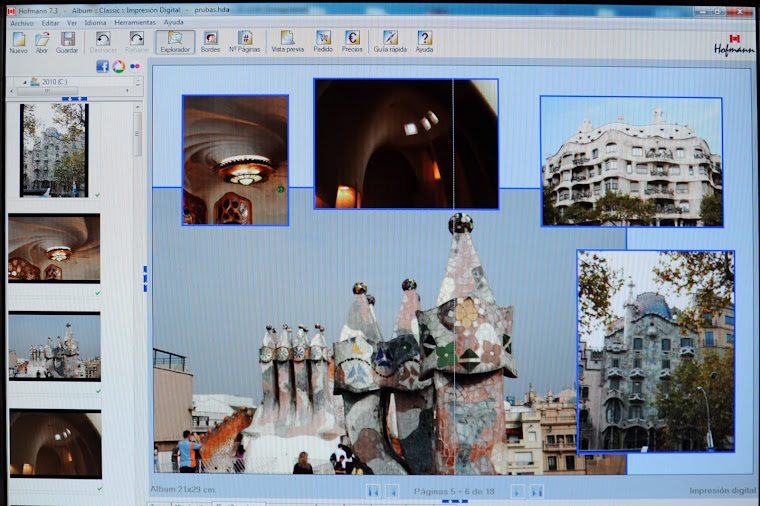Screen dimensions: 760x506
Task: Go to the first page with the navigation button
Action: pos(373,491)
